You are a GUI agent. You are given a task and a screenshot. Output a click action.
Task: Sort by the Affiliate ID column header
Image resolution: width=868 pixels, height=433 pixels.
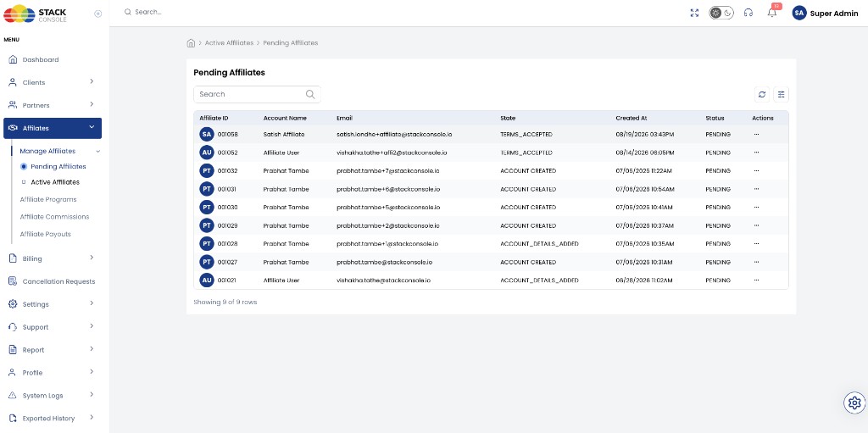tap(214, 118)
